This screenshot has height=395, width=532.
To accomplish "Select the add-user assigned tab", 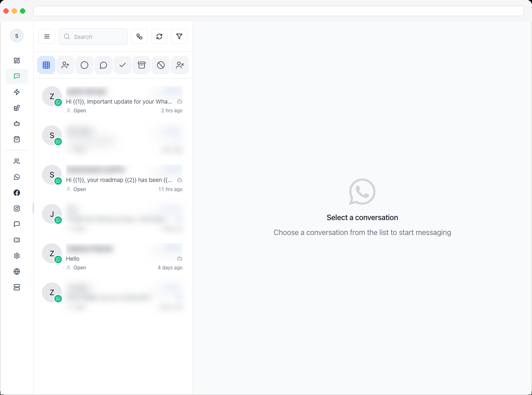I will click(x=65, y=65).
